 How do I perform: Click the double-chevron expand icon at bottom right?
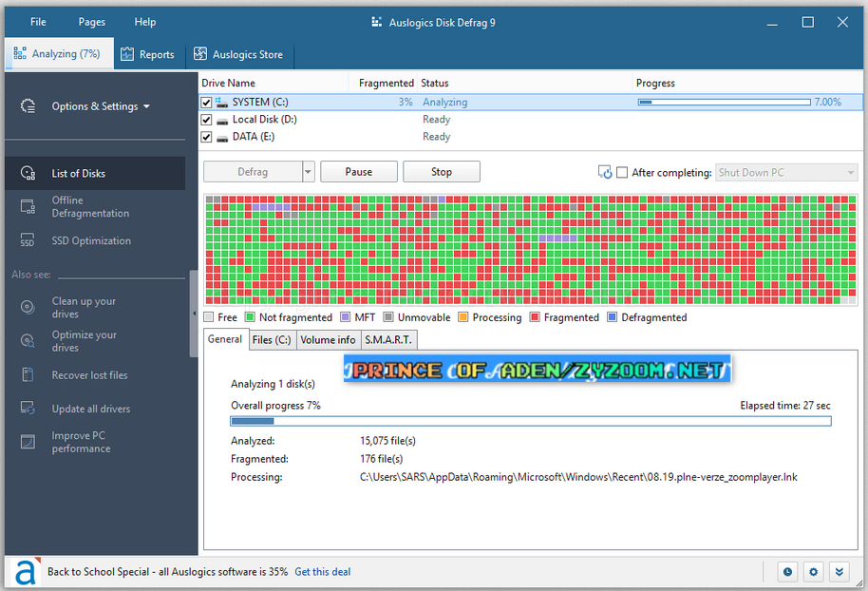pyautogui.click(x=840, y=572)
